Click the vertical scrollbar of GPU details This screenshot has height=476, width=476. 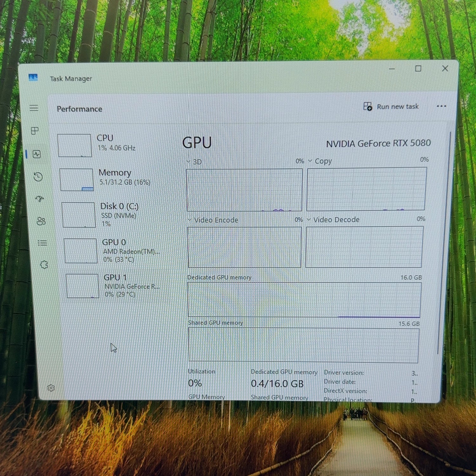tap(444, 243)
